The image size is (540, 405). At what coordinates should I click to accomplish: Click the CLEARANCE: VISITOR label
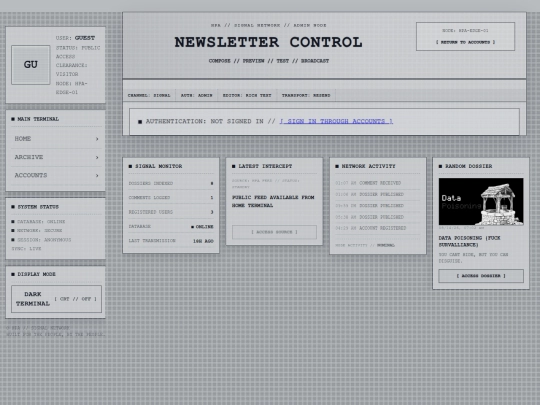[72, 70]
